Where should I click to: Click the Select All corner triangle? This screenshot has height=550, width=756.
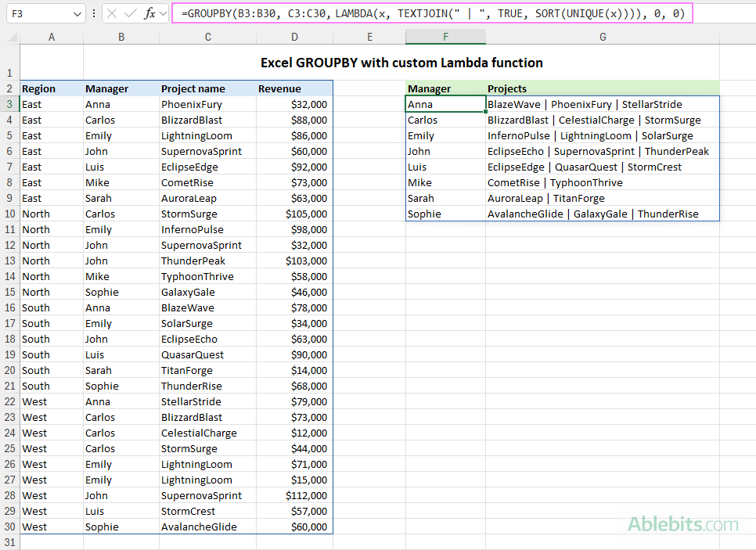point(12,37)
